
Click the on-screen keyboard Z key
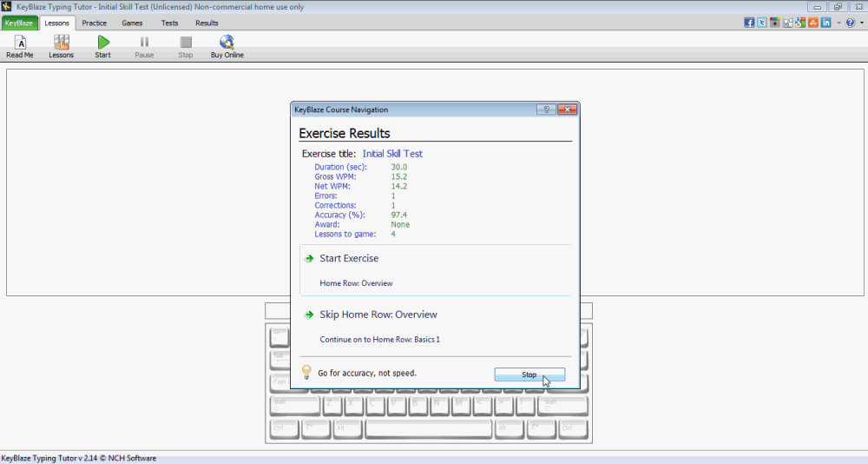[332, 406]
